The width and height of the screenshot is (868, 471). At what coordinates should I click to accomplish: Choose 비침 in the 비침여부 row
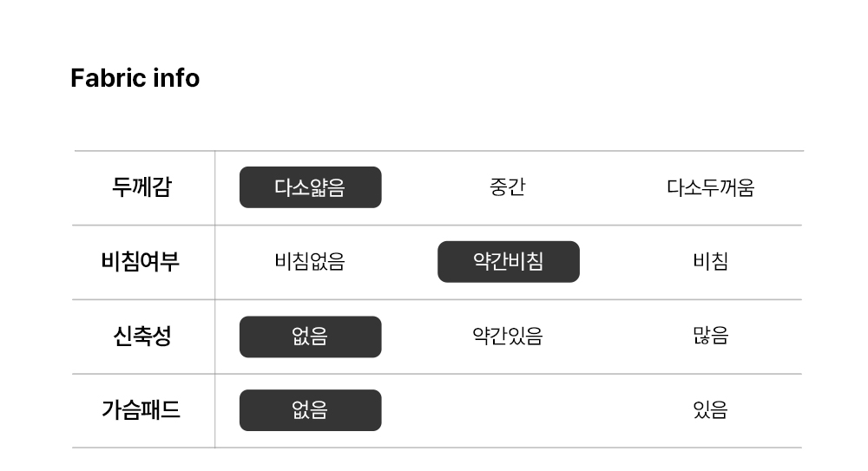pos(710,262)
